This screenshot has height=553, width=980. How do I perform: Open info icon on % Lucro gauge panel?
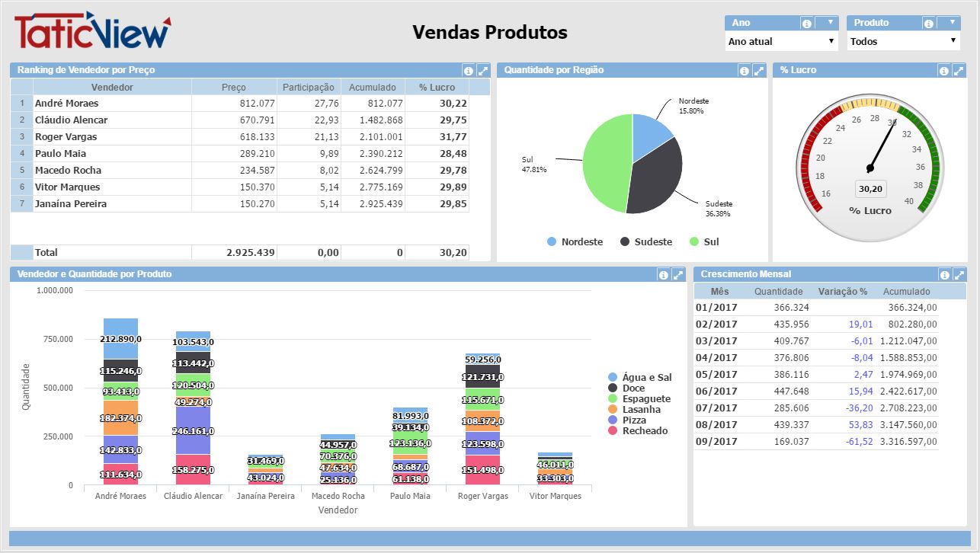coord(943,70)
